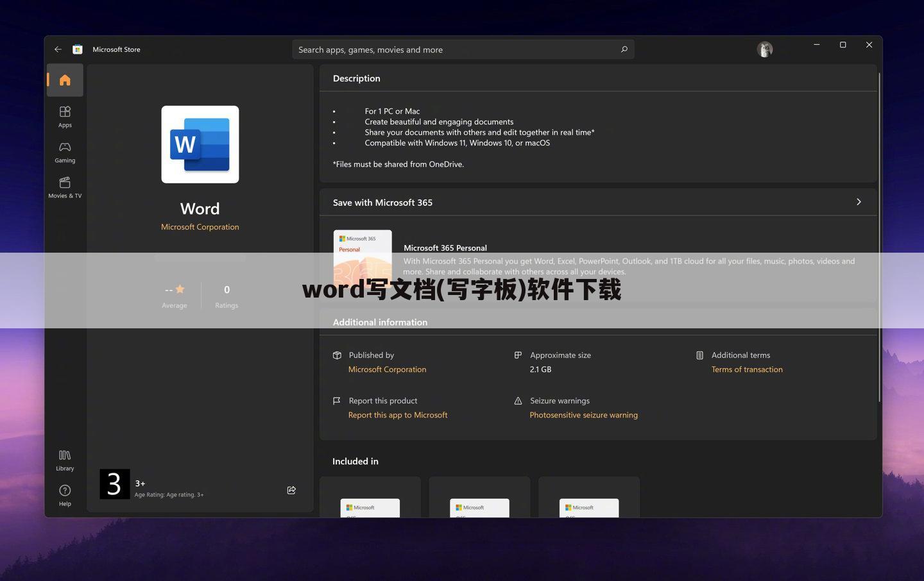The image size is (924, 581).
Task: Click the Description heading
Action: tap(357, 78)
